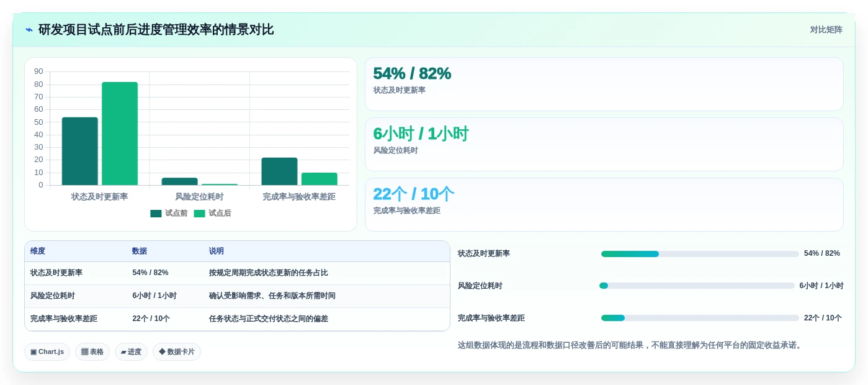Click the 完成率与验收率差距 progress bar
The height and width of the screenshot is (385, 868).
[700, 318]
